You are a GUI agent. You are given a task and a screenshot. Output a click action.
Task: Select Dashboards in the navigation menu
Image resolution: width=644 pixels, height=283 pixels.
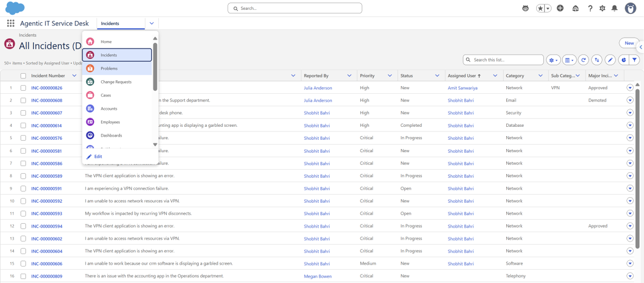point(117,136)
